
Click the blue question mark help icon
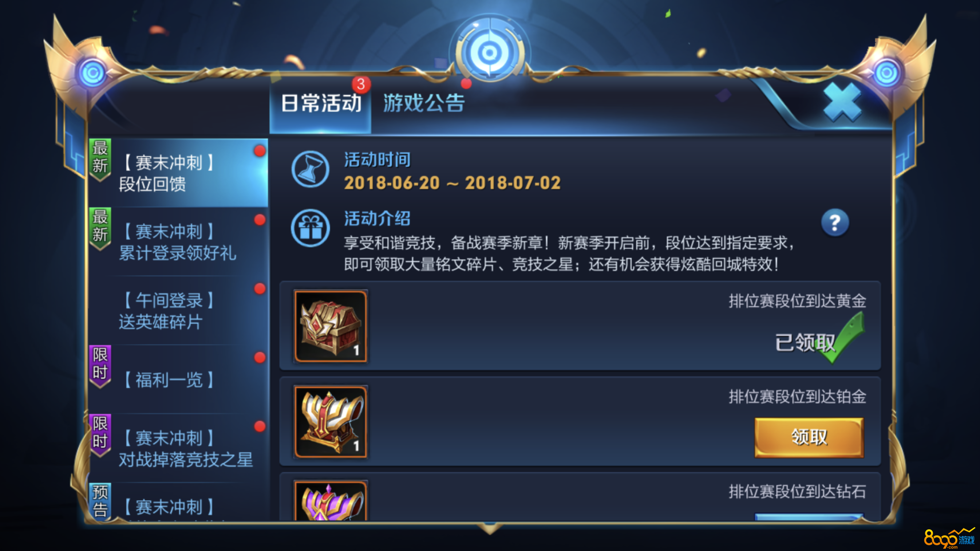[835, 222]
